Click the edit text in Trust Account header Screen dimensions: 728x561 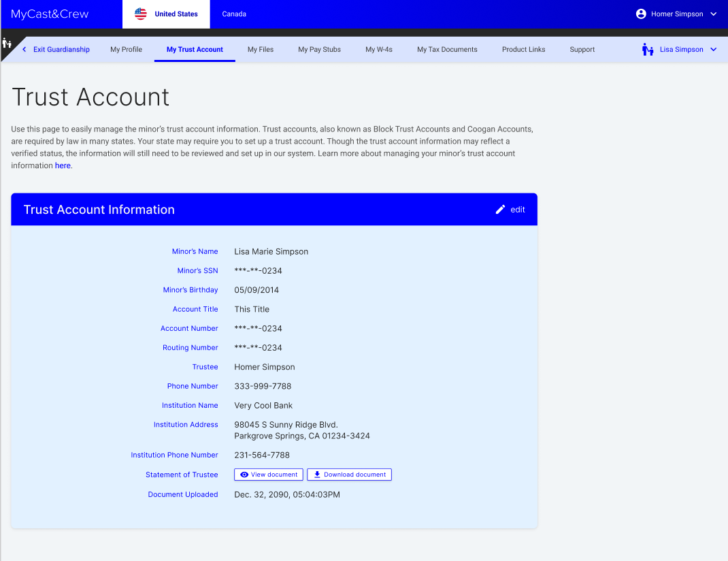tap(518, 210)
